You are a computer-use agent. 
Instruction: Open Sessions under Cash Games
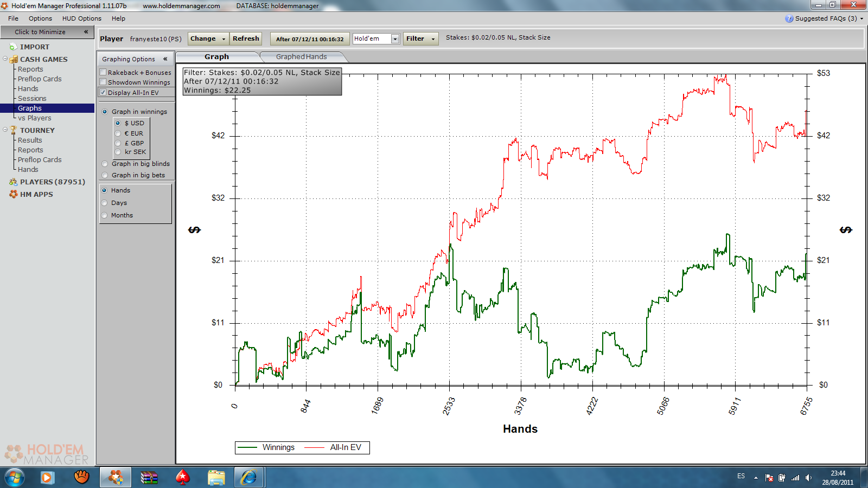tap(32, 99)
